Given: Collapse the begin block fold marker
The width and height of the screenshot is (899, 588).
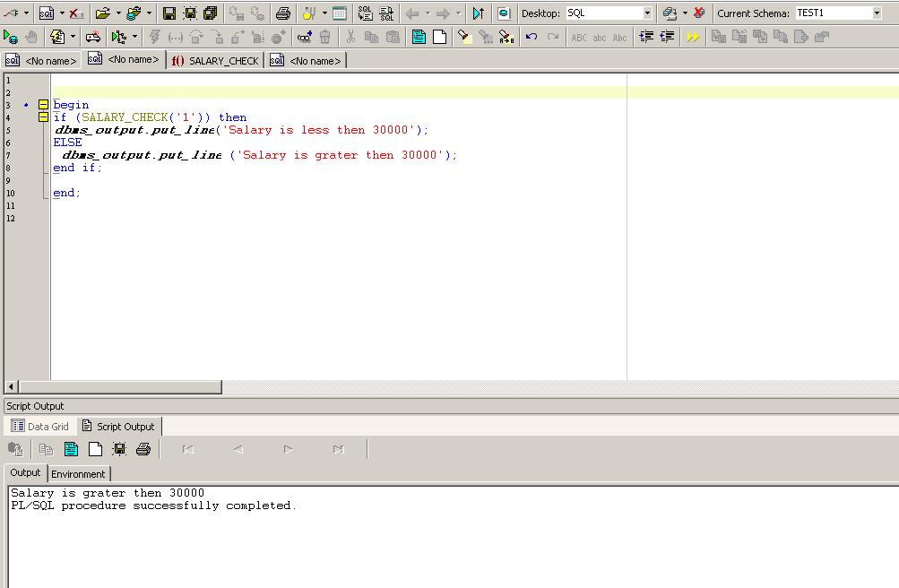Looking at the screenshot, I should click(x=43, y=104).
